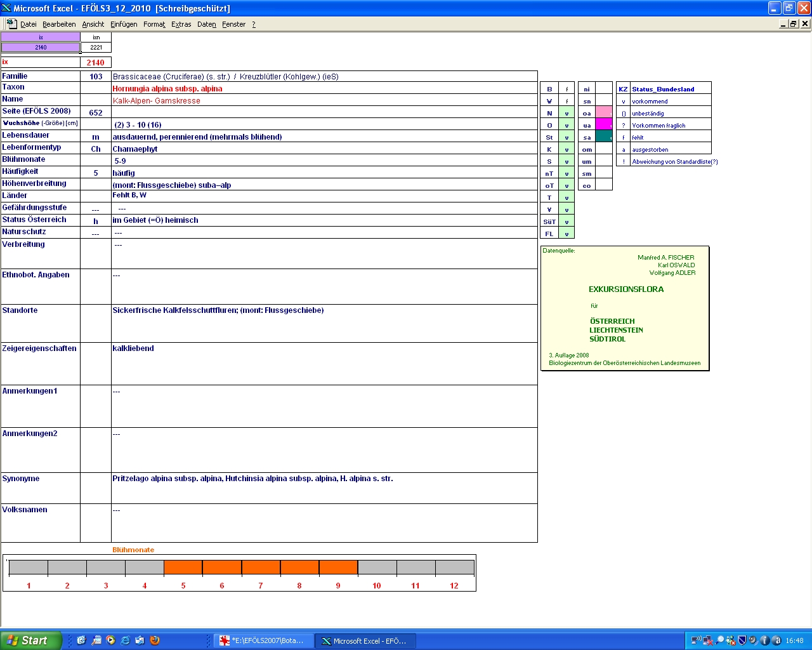The image size is (812, 650).
Task: Select the Wuchshöhe value (2) 3 - 10 (16)
Action: pyautogui.click(x=138, y=124)
